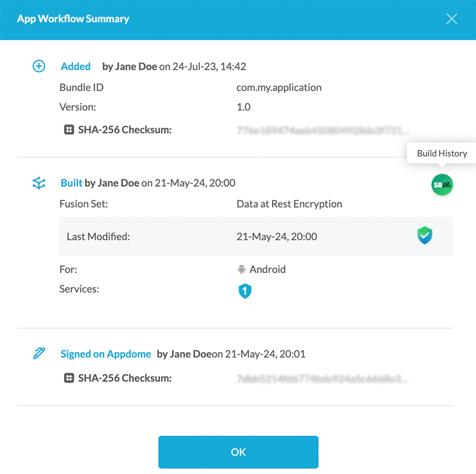Viewport: 476px width, 474px height.
Task: Click the plus-circle icon beside Added
Action: (x=38, y=66)
